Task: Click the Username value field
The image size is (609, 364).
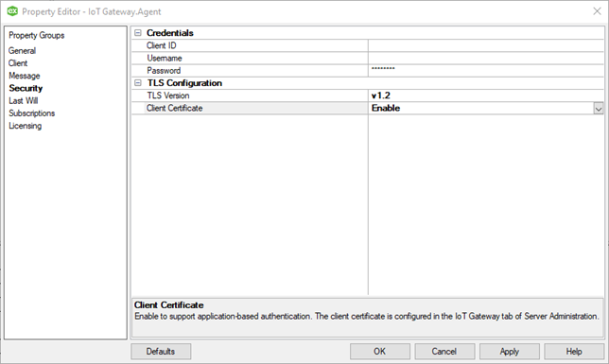Action: point(486,58)
